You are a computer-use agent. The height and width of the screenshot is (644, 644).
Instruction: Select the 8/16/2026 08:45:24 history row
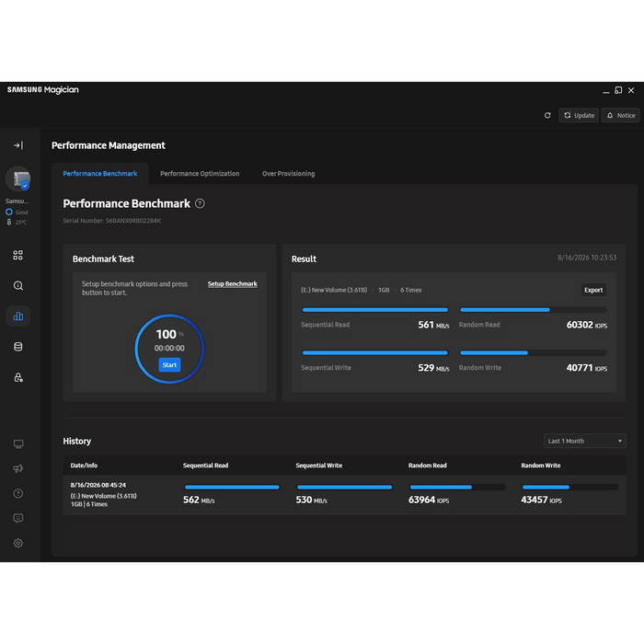[345, 495]
